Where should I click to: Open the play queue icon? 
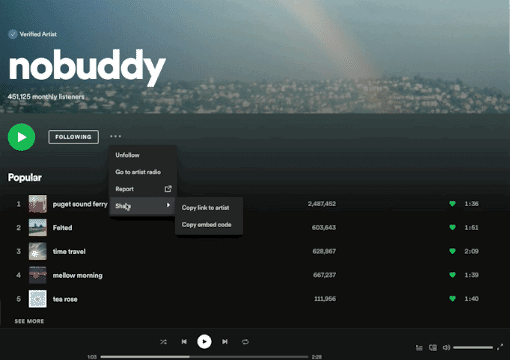point(419,348)
